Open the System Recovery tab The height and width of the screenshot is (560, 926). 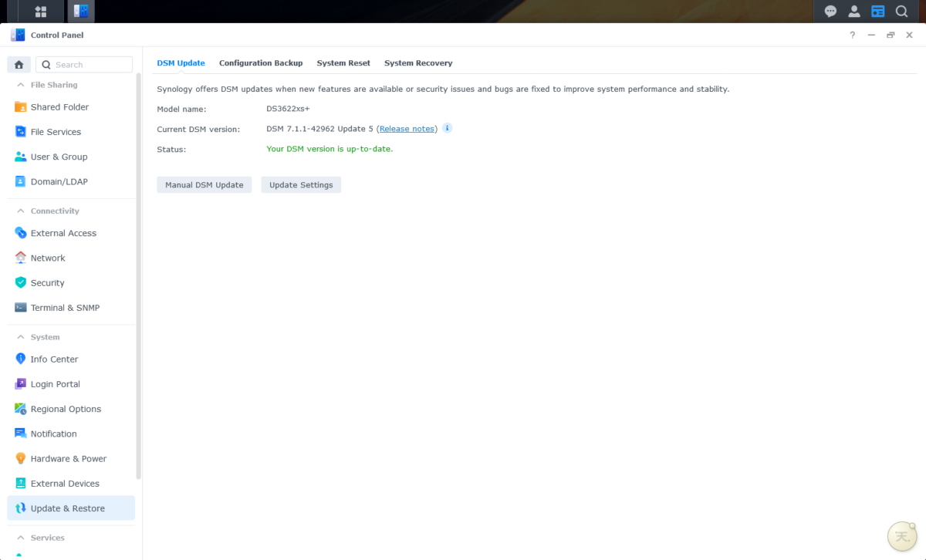tap(418, 62)
